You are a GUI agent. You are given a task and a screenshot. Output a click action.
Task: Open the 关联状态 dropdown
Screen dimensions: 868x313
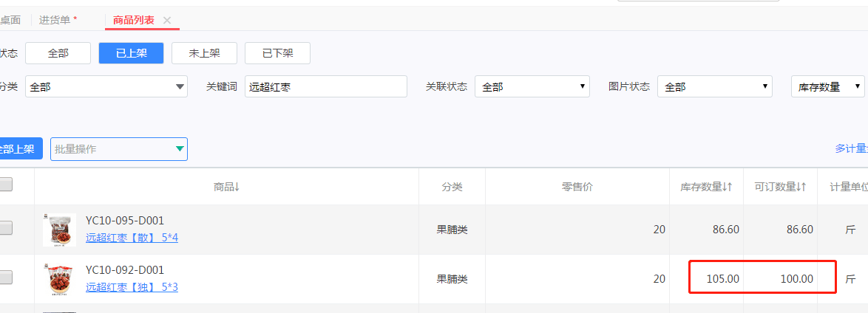[x=532, y=87]
